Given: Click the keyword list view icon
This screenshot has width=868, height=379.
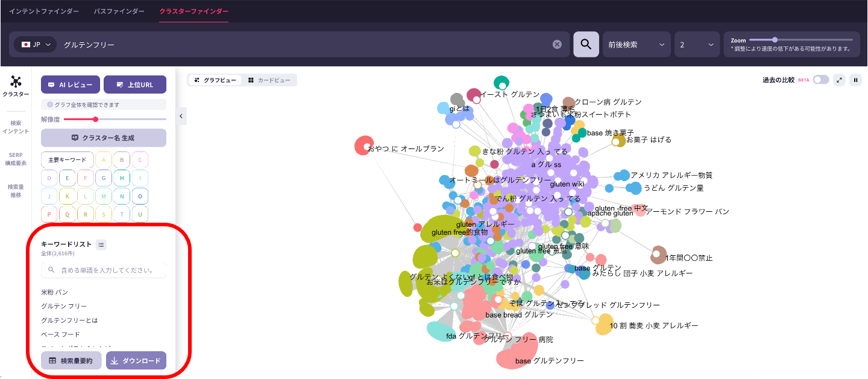Looking at the screenshot, I should tap(101, 244).
